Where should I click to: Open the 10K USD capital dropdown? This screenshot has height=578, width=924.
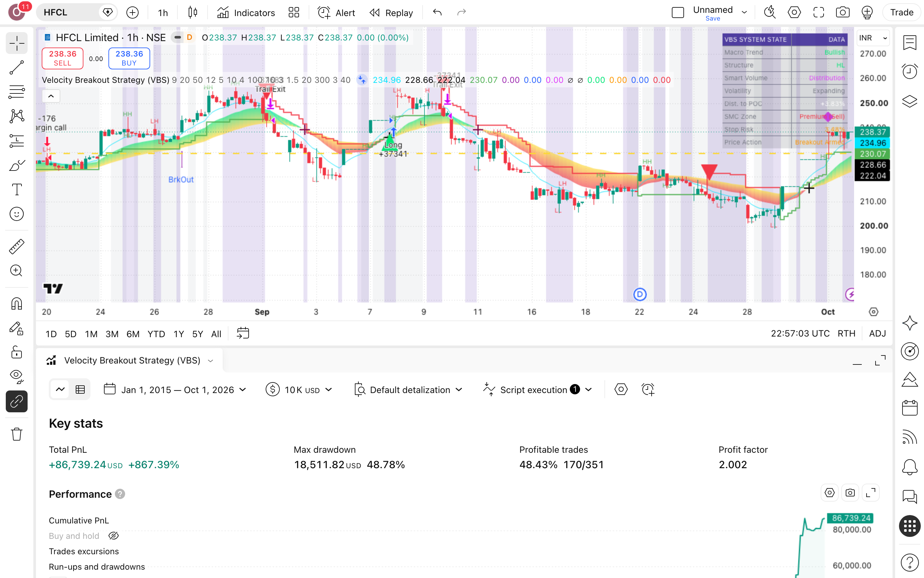click(x=299, y=390)
